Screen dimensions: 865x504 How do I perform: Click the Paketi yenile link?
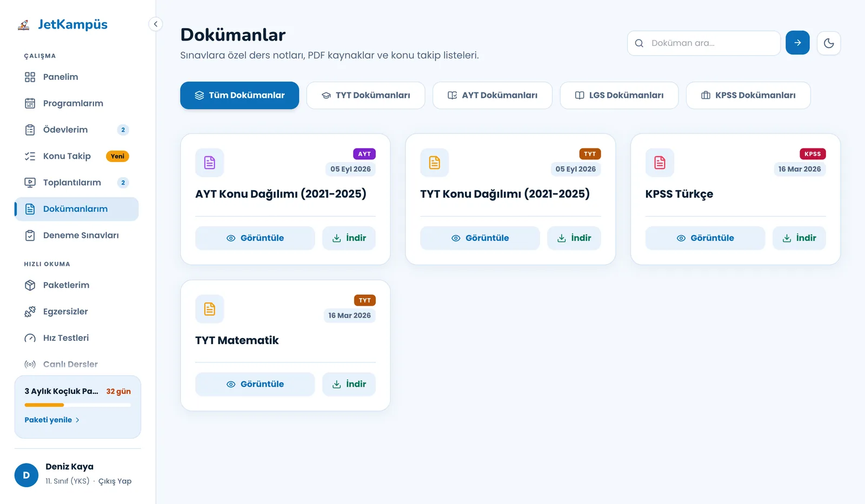(52, 420)
